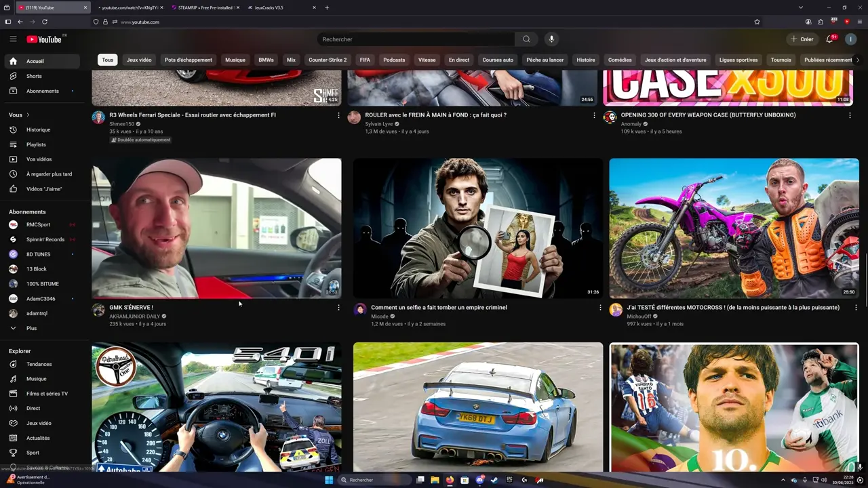
Task: Select the Pots d'échappement filter chip
Action: (189, 60)
